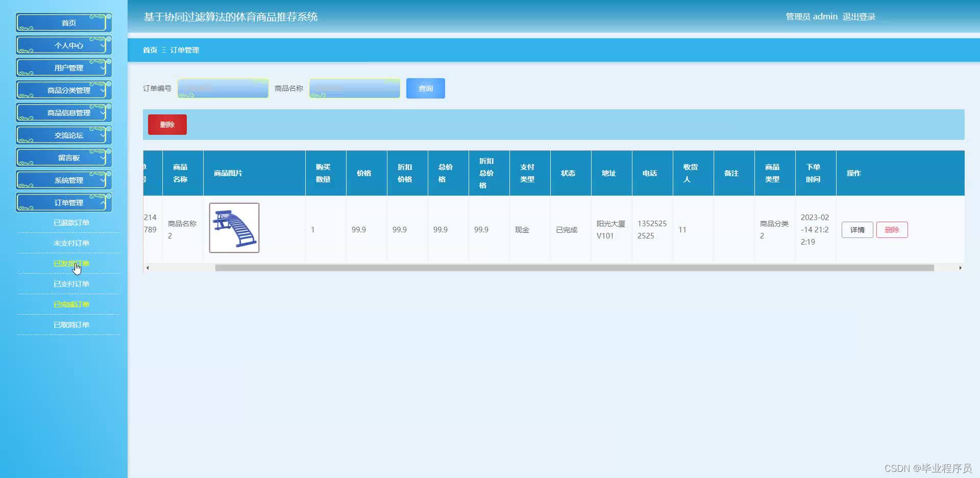Select the 2023-02-14 order time cell
The height and width of the screenshot is (478, 980).
point(816,230)
